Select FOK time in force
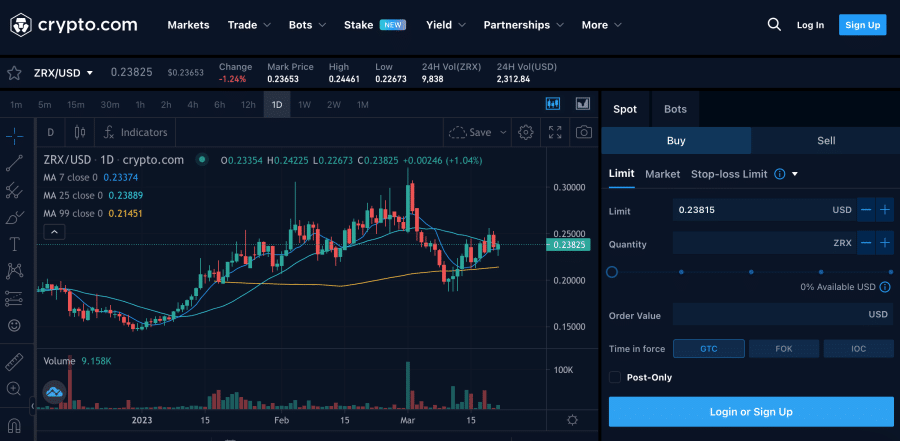Viewport: 900px width, 441px height. [783, 349]
